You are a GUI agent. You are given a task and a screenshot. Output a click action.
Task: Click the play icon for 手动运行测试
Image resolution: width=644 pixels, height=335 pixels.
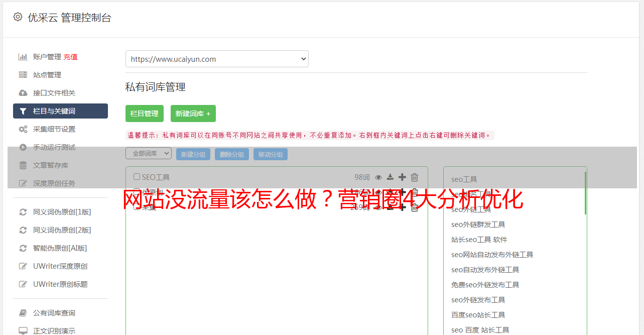point(23,147)
